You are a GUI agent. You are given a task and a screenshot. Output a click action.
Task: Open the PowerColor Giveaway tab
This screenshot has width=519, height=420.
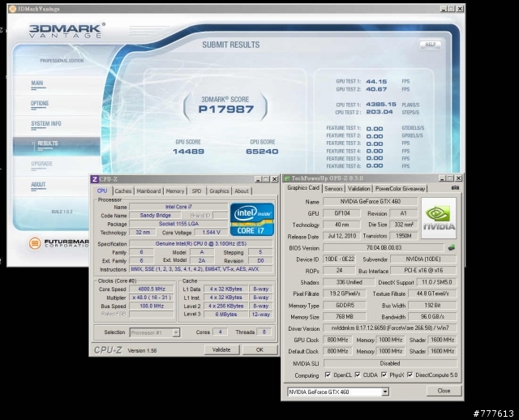click(x=400, y=188)
